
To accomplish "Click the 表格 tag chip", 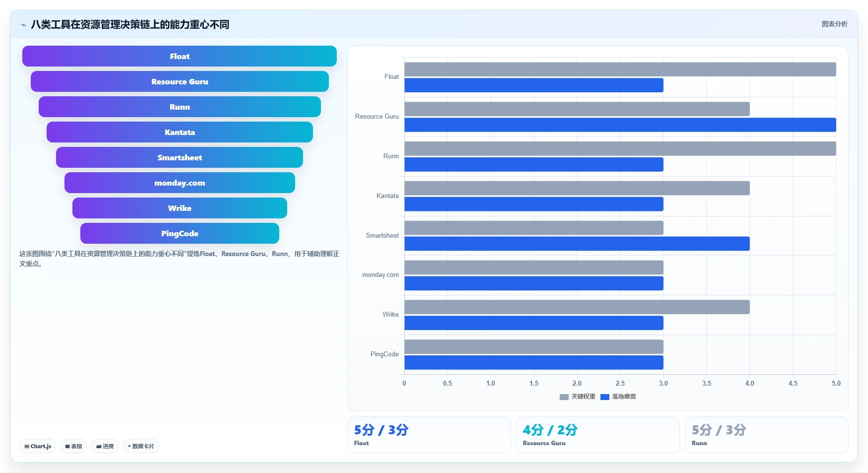I will click(73, 446).
